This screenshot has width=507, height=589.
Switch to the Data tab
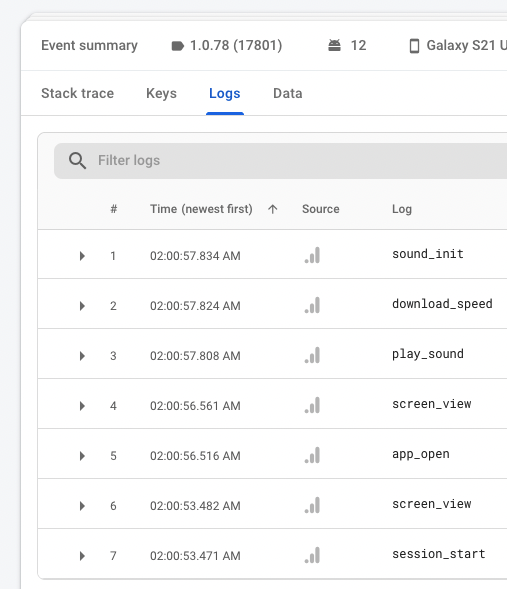(288, 93)
